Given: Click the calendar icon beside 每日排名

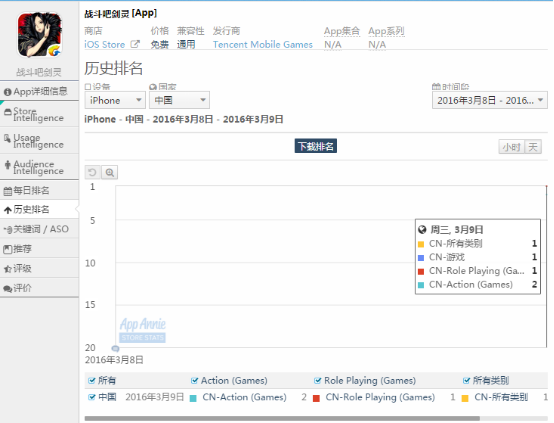Looking at the screenshot, I should 7,191.
